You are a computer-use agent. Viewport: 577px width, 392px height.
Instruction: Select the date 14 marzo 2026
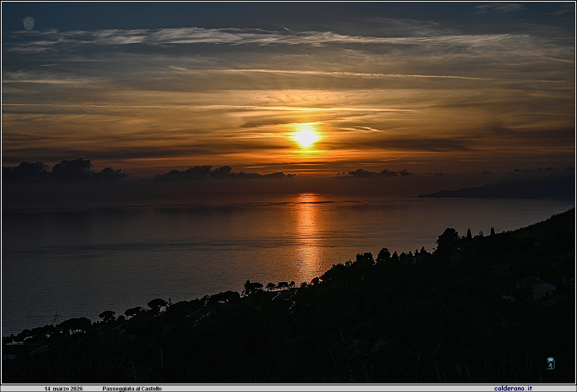(x=63, y=388)
